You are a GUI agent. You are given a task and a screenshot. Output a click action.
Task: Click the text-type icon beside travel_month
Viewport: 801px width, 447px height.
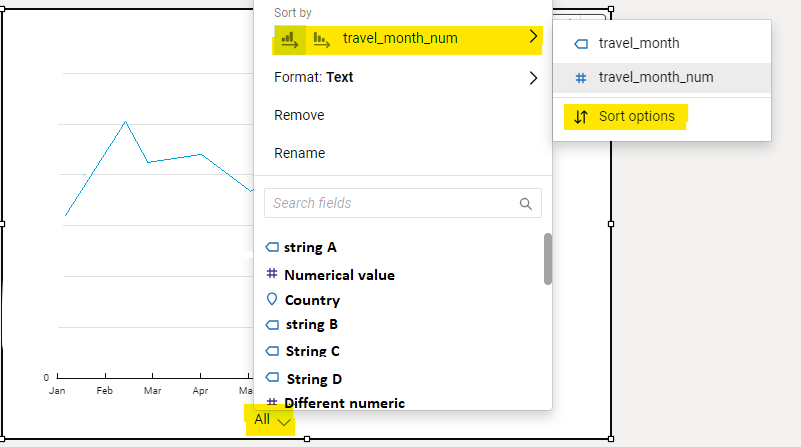(x=581, y=43)
